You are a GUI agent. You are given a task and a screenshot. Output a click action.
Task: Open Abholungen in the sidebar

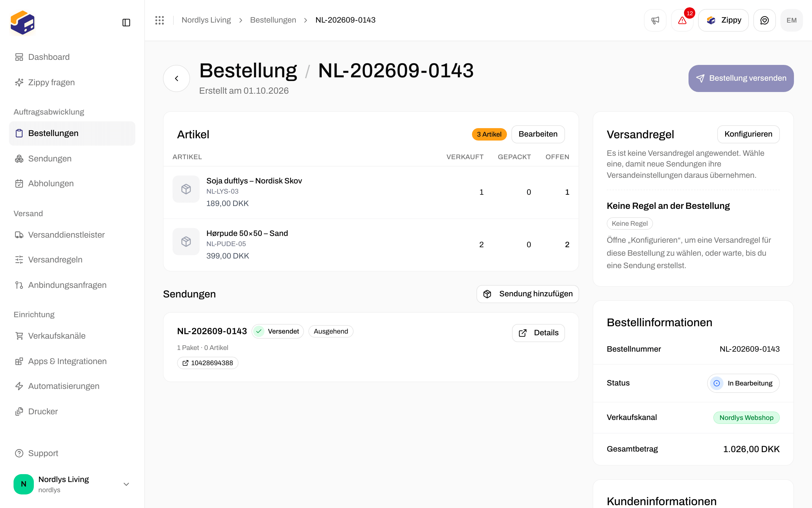click(x=72, y=183)
